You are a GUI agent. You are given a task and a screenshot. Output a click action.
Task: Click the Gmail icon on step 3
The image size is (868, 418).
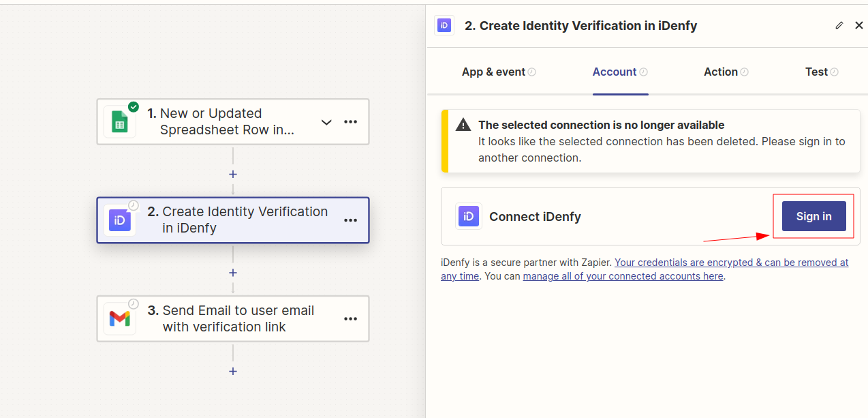click(120, 318)
